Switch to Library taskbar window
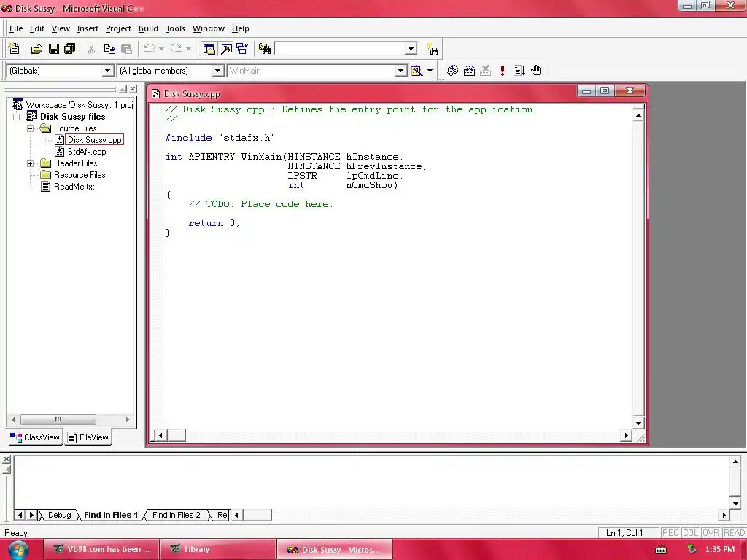This screenshot has height=560, width=747. click(217, 549)
